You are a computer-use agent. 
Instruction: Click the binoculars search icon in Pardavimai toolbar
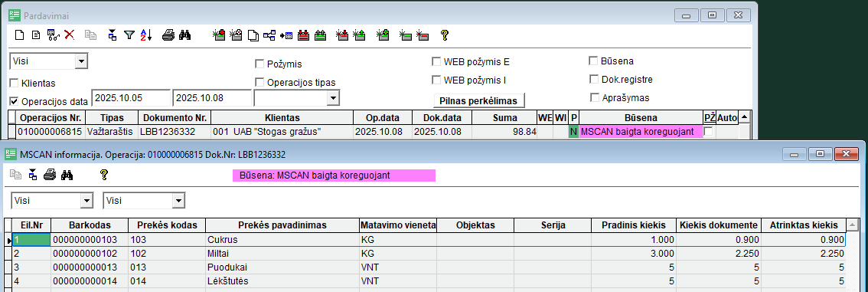click(185, 35)
